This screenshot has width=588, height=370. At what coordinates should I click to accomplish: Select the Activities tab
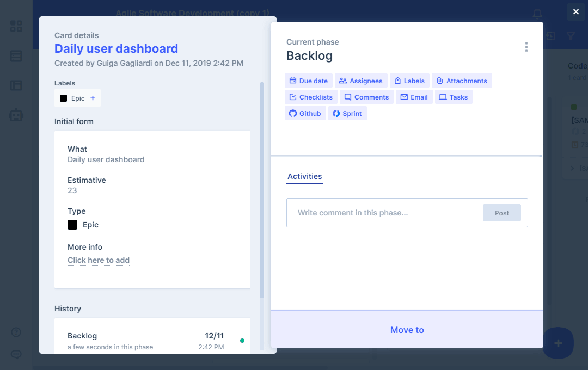pos(305,176)
